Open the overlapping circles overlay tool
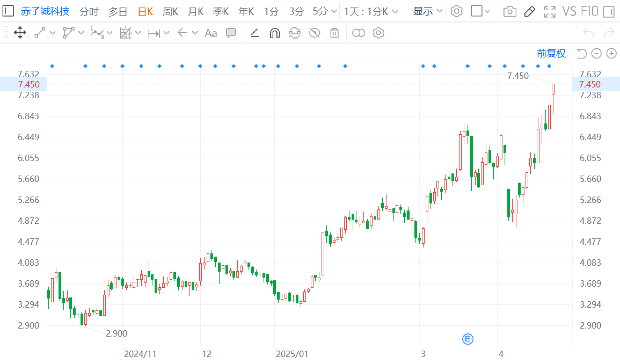The width and height of the screenshot is (620, 364). 358,33
